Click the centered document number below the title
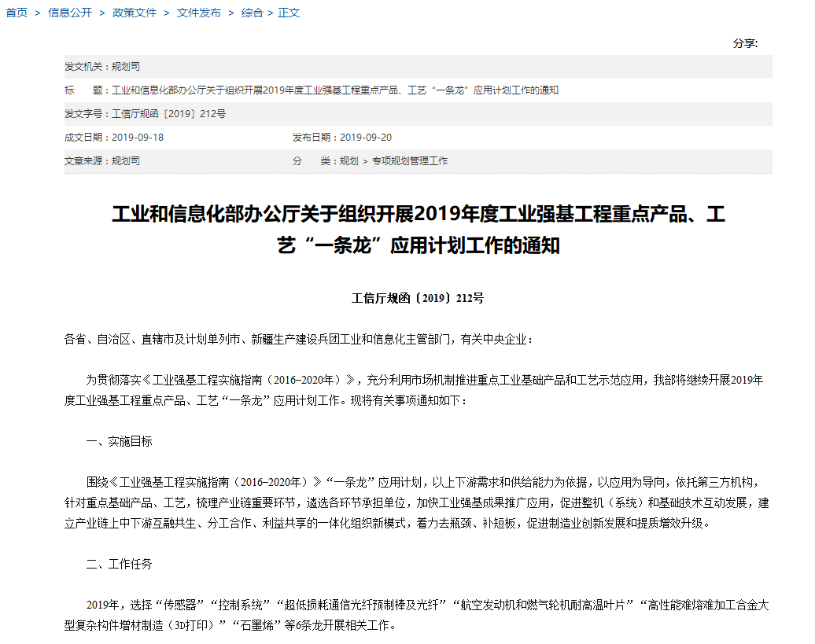 click(x=419, y=300)
